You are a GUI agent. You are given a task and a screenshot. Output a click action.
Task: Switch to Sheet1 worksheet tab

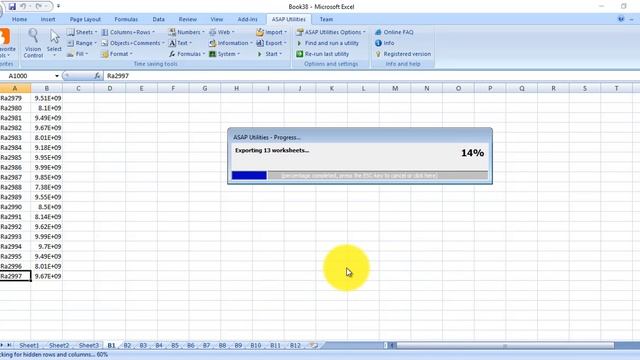[x=29, y=345]
